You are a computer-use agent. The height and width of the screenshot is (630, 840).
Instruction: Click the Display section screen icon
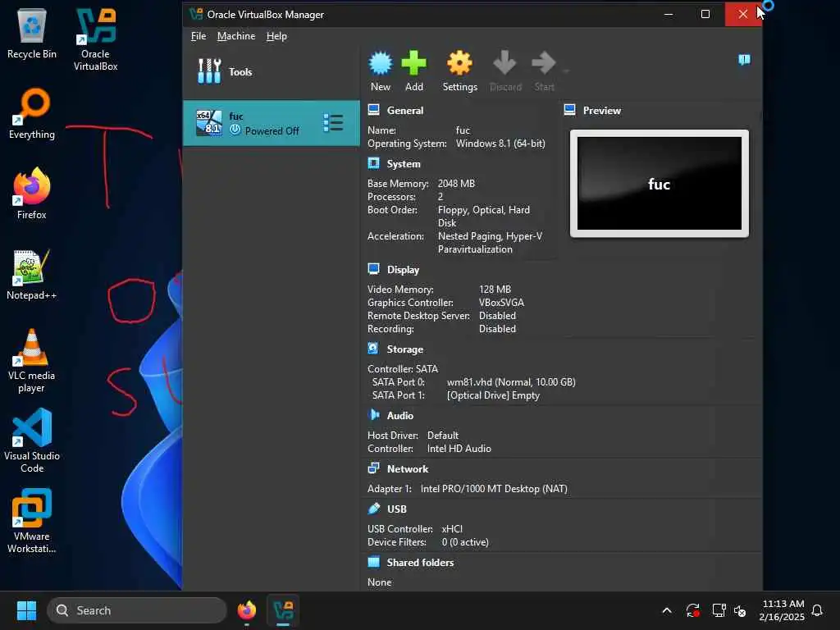click(x=373, y=269)
